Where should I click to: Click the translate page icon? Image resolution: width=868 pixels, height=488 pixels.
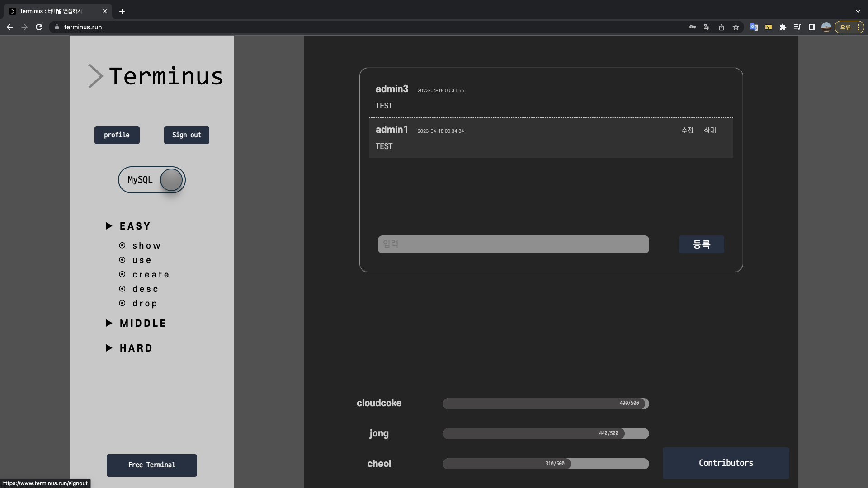pyautogui.click(x=707, y=27)
